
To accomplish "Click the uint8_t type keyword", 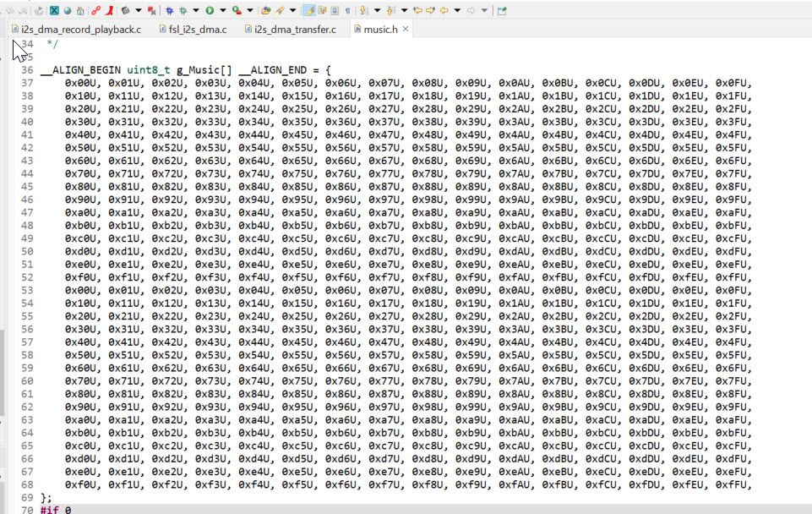I will click(x=149, y=70).
